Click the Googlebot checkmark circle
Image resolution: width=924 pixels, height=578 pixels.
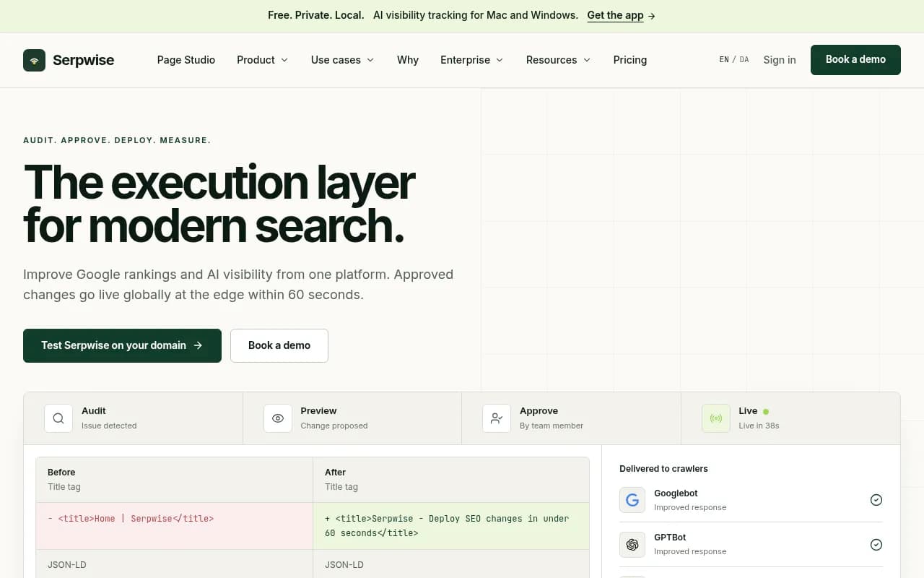(876, 500)
